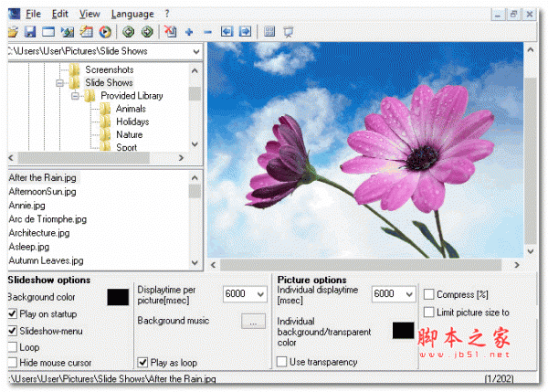Open the Animals folder

(131, 109)
